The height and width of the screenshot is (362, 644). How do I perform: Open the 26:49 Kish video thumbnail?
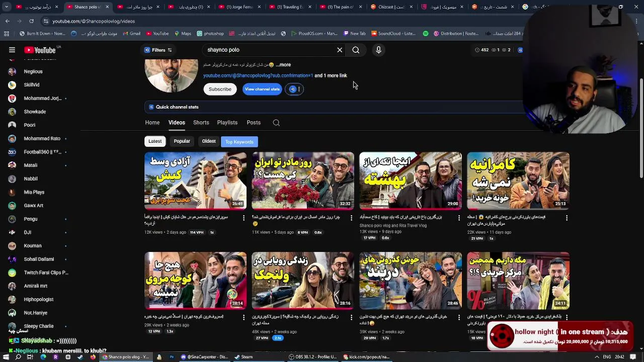(196, 180)
